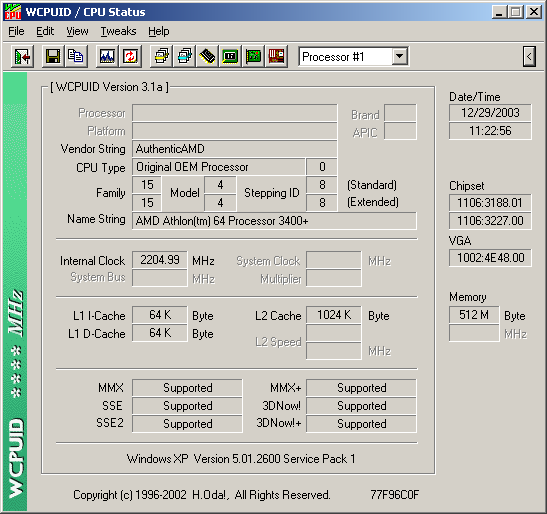Open the real-time clock graph icon
This screenshot has height=514, width=547.
[107, 56]
